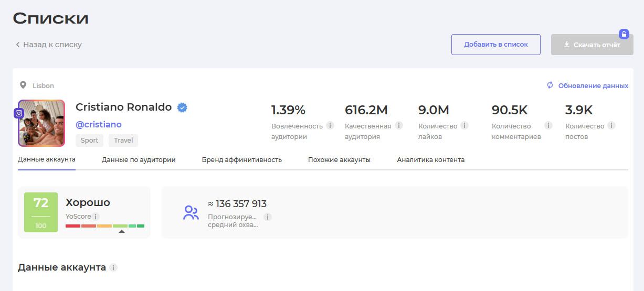The width and height of the screenshot is (644, 291).
Task: Open the @cristiano profile link
Action: tap(99, 124)
